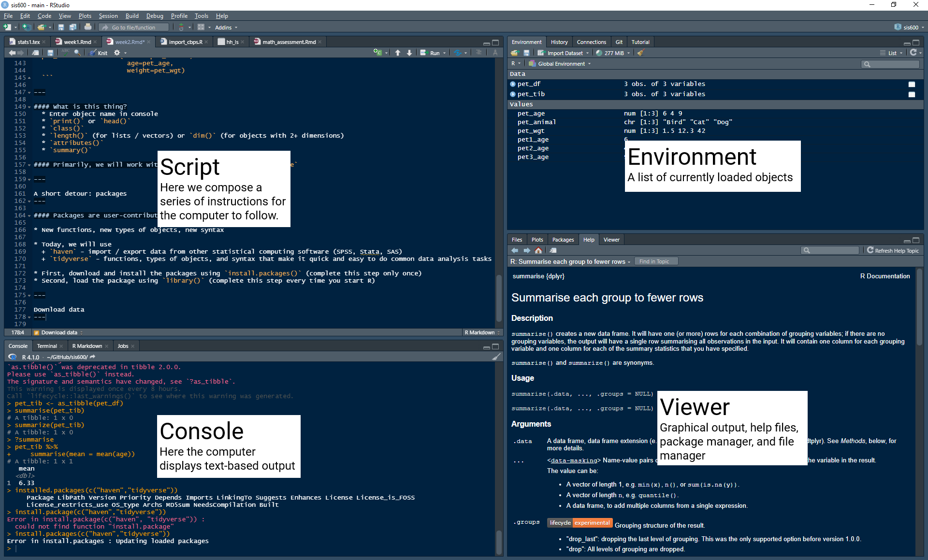Insert a new code chunk

(x=378, y=53)
